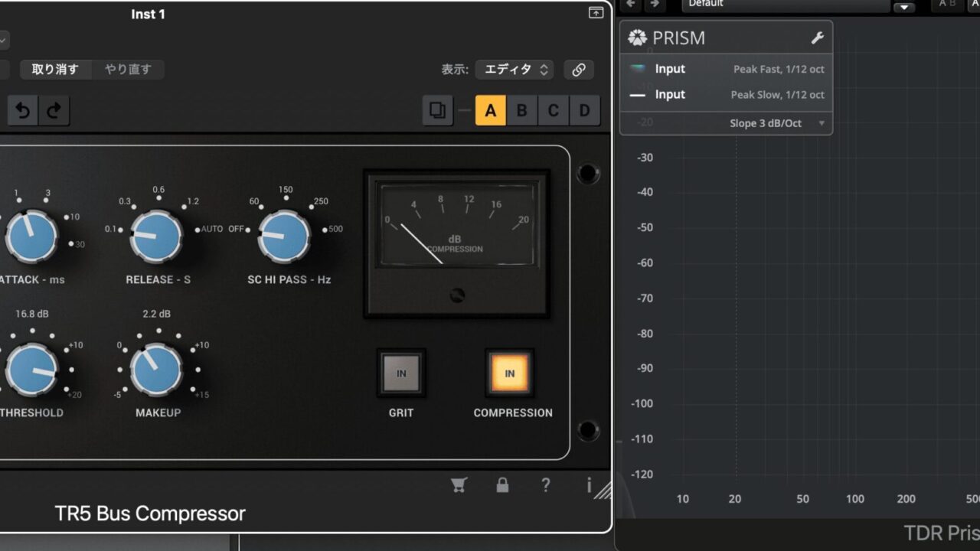Click the copy preset icon

point(437,111)
